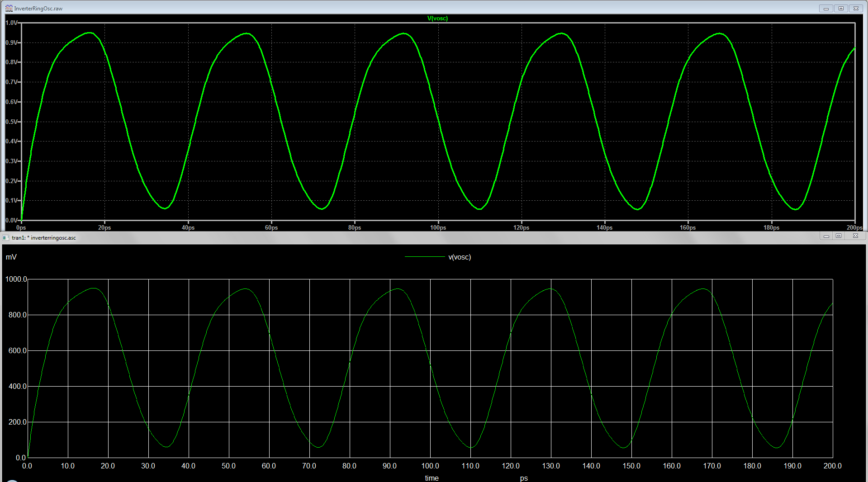Click the 0.5V label on LTspice vertical axis
This screenshot has width=868, height=482.
[x=11, y=122]
